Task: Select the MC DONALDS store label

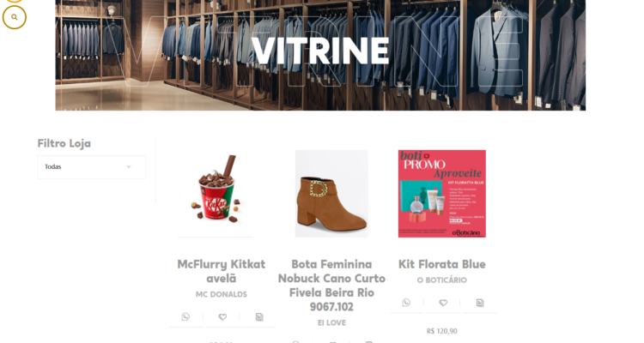Action: 222,294
